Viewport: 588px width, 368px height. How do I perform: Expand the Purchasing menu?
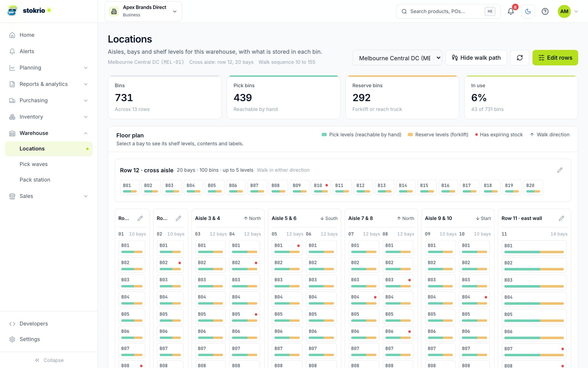tap(49, 100)
